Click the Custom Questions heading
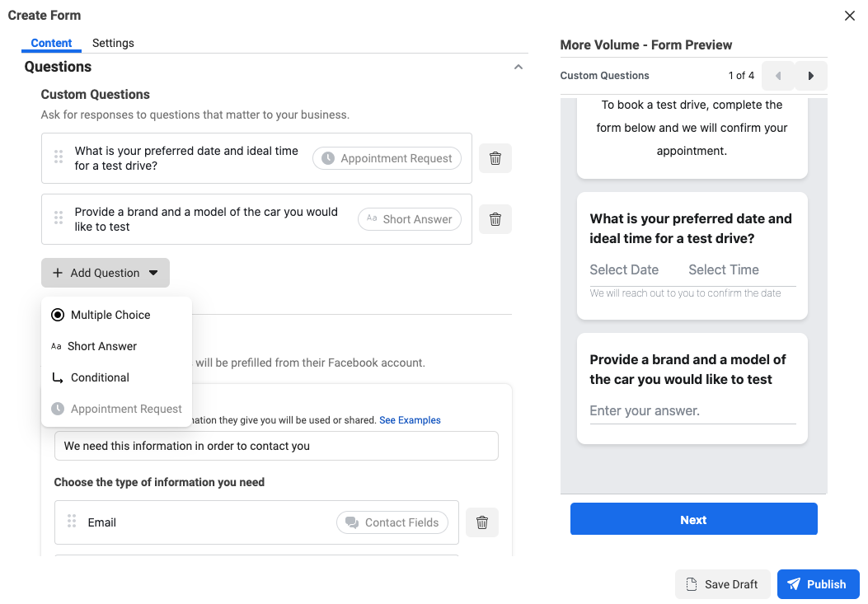This screenshot has width=868, height=604. tap(96, 95)
